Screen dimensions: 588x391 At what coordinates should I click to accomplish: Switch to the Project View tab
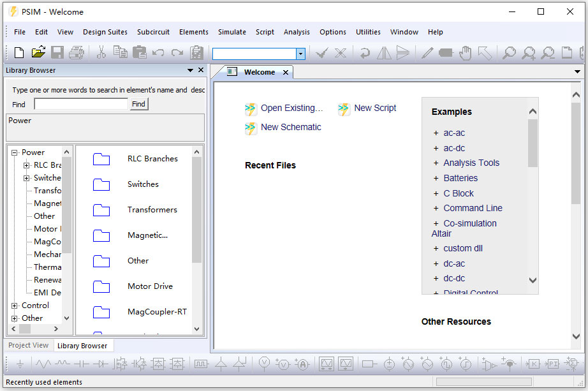pyautogui.click(x=28, y=345)
